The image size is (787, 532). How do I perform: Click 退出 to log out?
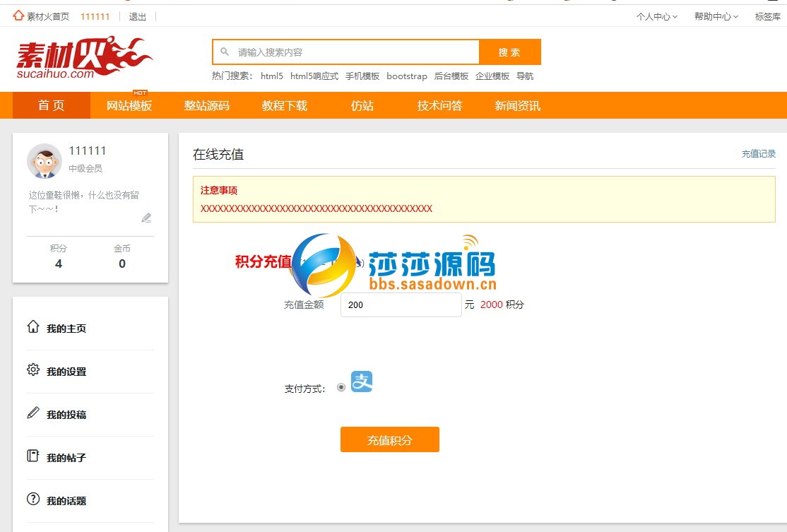[x=138, y=16]
